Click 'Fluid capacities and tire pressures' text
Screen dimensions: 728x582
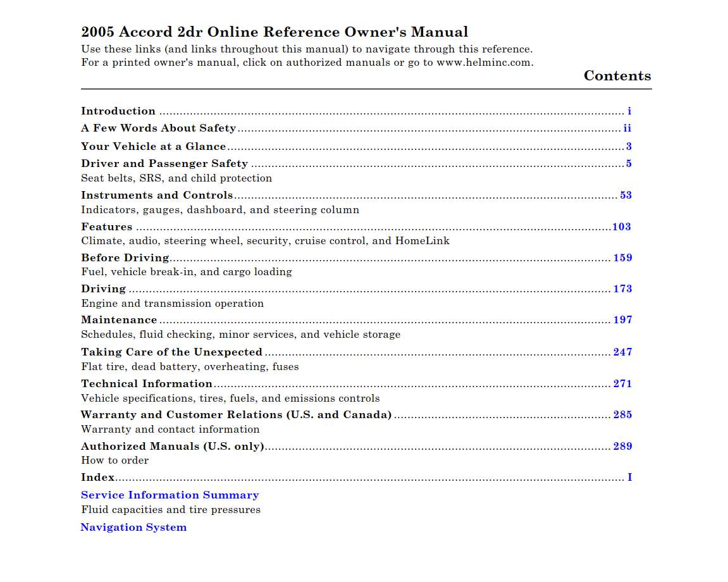[171, 510]
